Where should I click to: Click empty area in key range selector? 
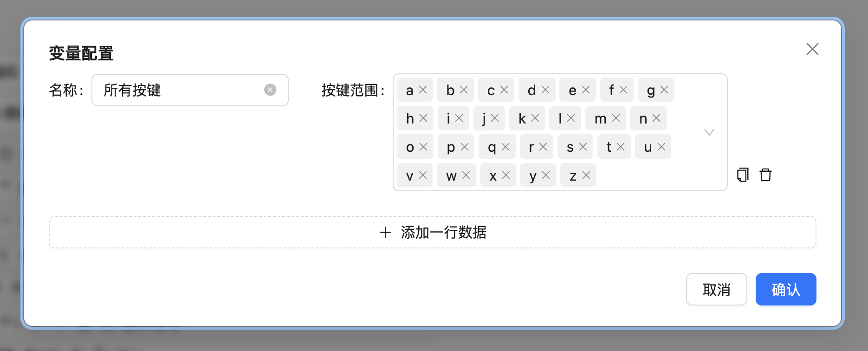650,176
